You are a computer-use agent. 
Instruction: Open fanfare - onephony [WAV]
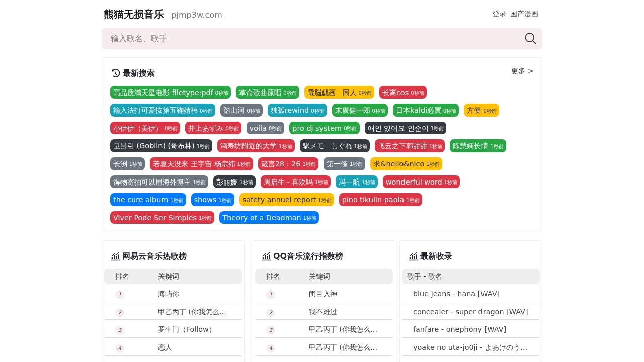[459, 329]
